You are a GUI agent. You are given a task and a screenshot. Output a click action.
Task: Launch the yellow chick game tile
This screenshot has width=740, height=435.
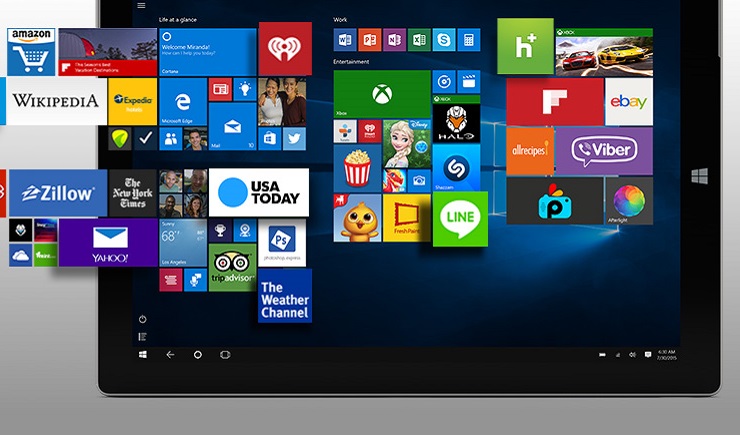pos(357,218)
